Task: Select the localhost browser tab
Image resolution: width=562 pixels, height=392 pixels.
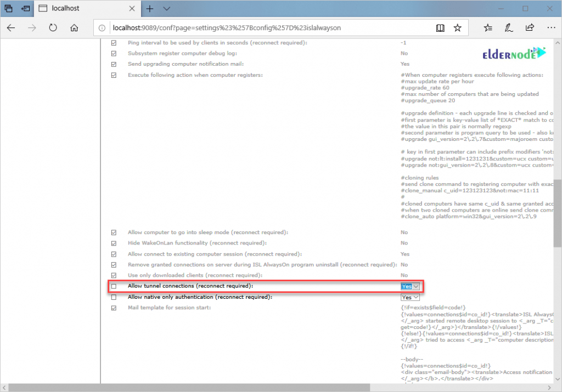Action: (82, 9)
